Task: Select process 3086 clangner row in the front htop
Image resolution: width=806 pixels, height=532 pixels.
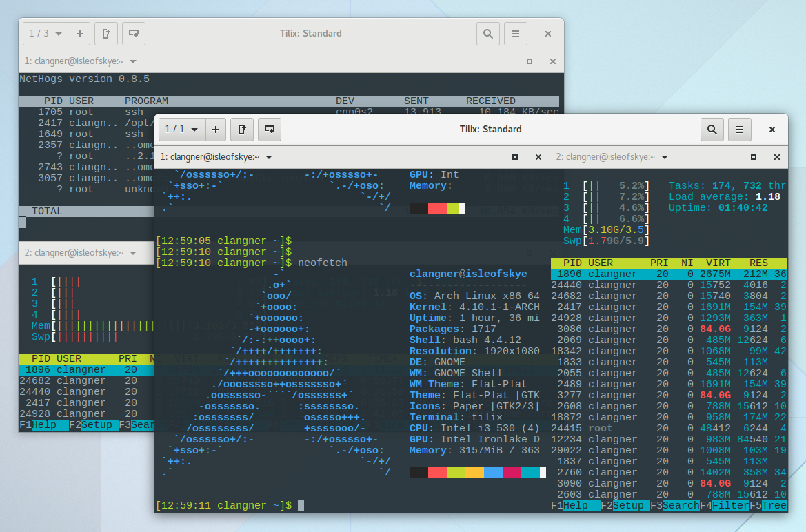Action: tap(669, 329)
